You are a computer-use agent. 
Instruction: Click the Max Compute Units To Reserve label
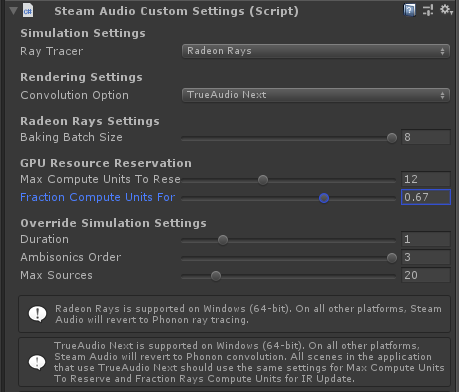point(100,179)
